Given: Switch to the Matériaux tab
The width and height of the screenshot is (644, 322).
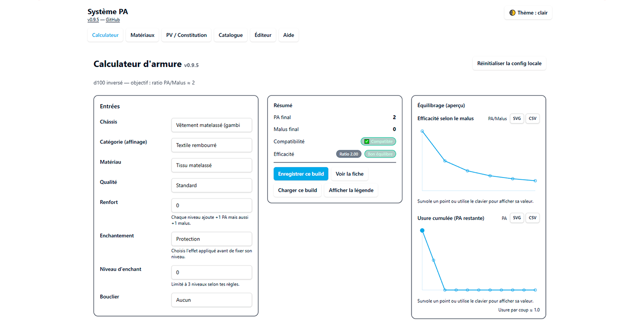Looking at the screenshot, I should (142, 35).
